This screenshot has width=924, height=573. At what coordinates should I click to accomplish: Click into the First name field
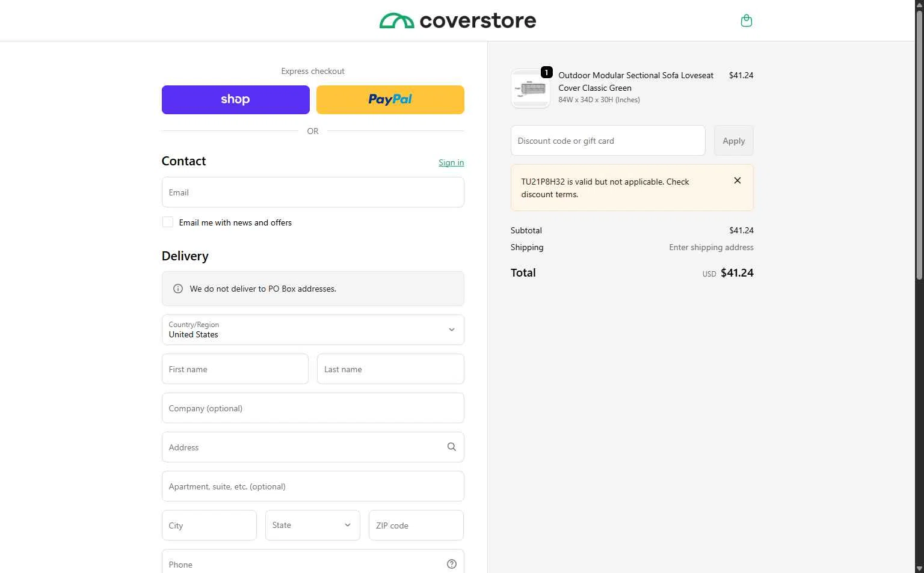tap(235, 369)
